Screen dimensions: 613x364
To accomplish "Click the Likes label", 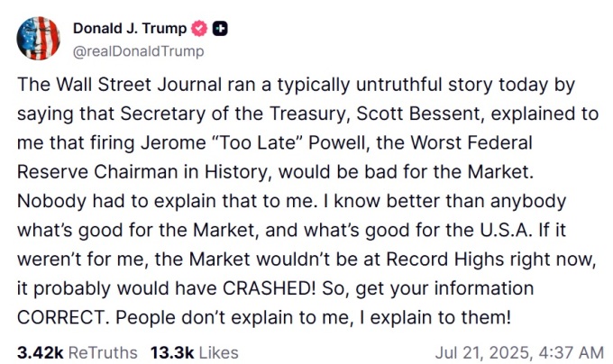I will tap(218, 352).
